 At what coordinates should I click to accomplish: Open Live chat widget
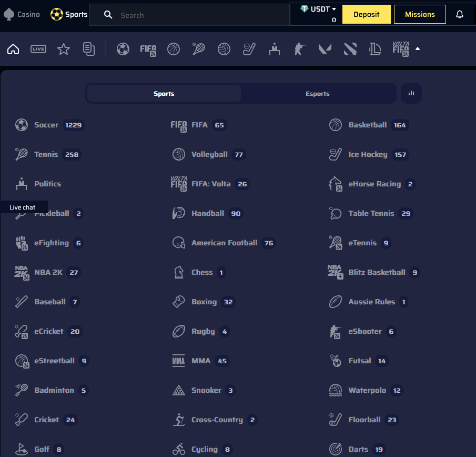[24, 207]
